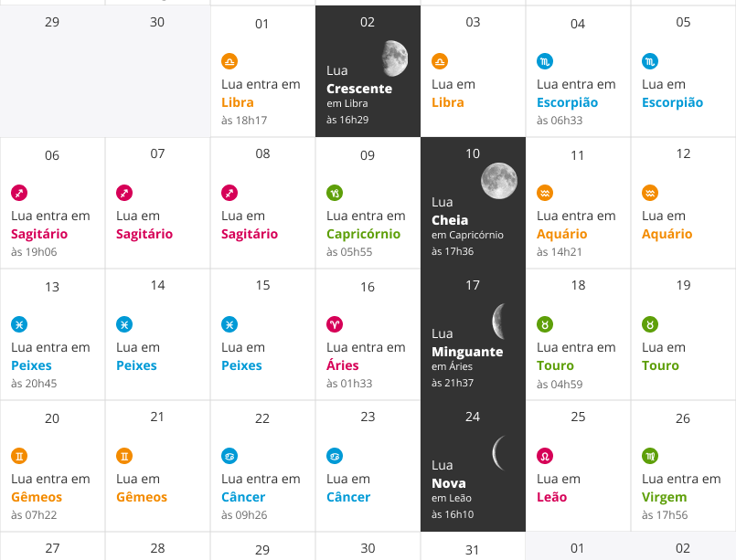The height and width of the screenshot is (560, 736).
Task: Click the Virgo icon on day 26
Action: [x=650, y=456]
